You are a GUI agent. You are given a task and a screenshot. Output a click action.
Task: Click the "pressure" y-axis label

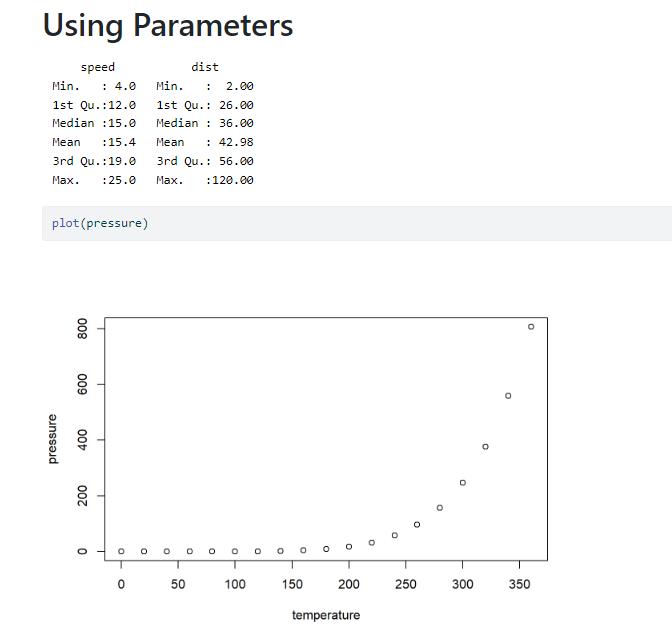(53, 440)
